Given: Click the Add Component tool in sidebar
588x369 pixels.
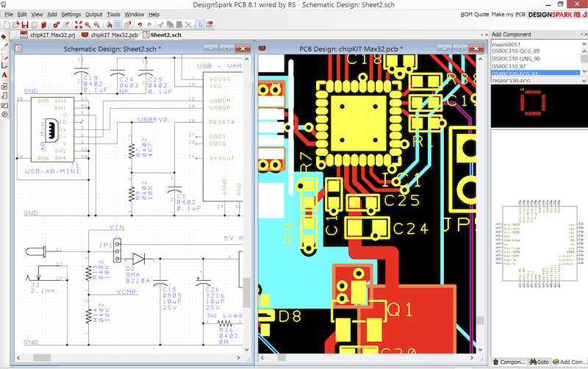Looking at the screenshot, I should pyautogui.click(x=4, y=37).
